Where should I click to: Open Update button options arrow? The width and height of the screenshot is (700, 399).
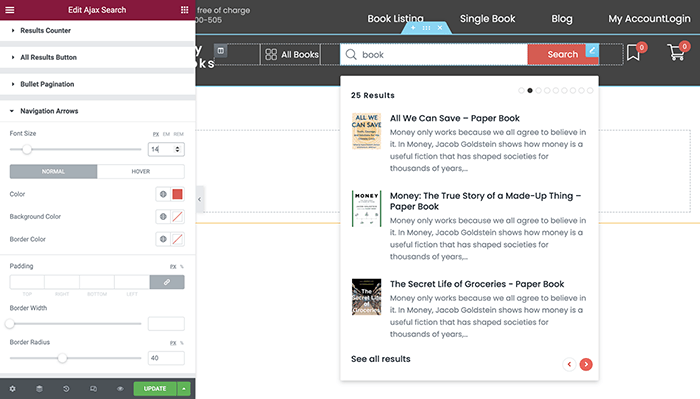click(x=184, y=389)
